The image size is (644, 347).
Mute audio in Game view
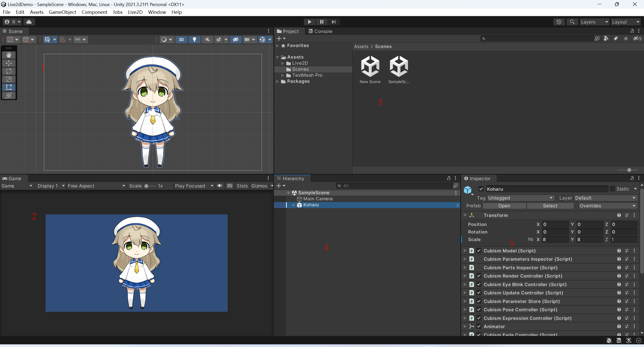pyautogui.click(x=220, y=186)
